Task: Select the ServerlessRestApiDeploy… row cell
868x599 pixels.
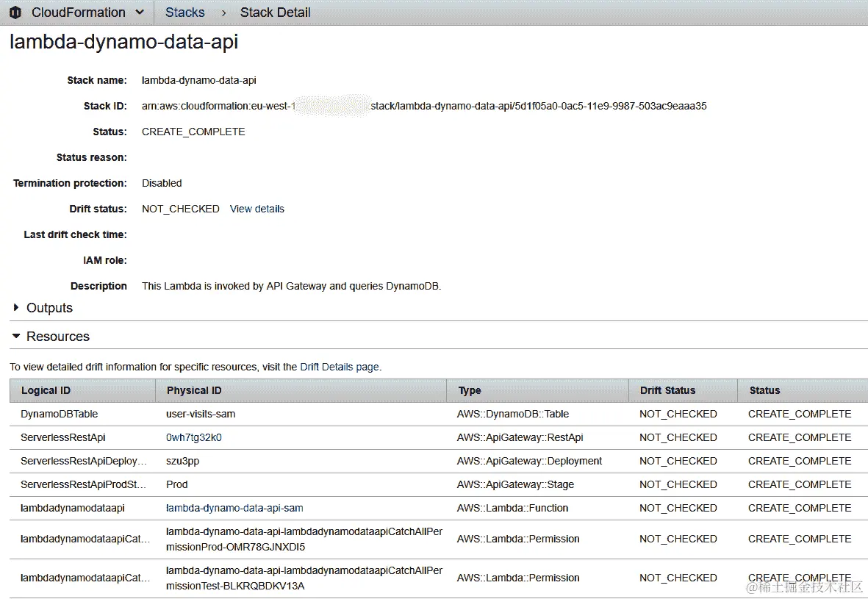Action: pos(84,461)
